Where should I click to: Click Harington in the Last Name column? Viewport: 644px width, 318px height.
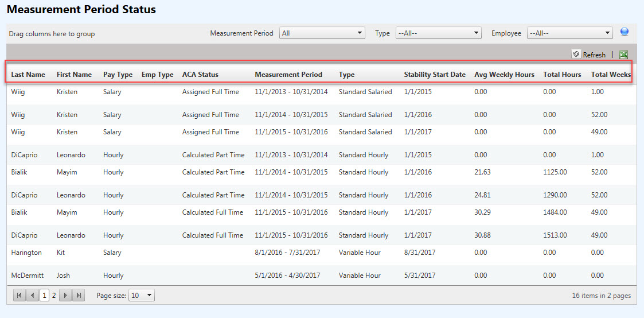(26, 252)
